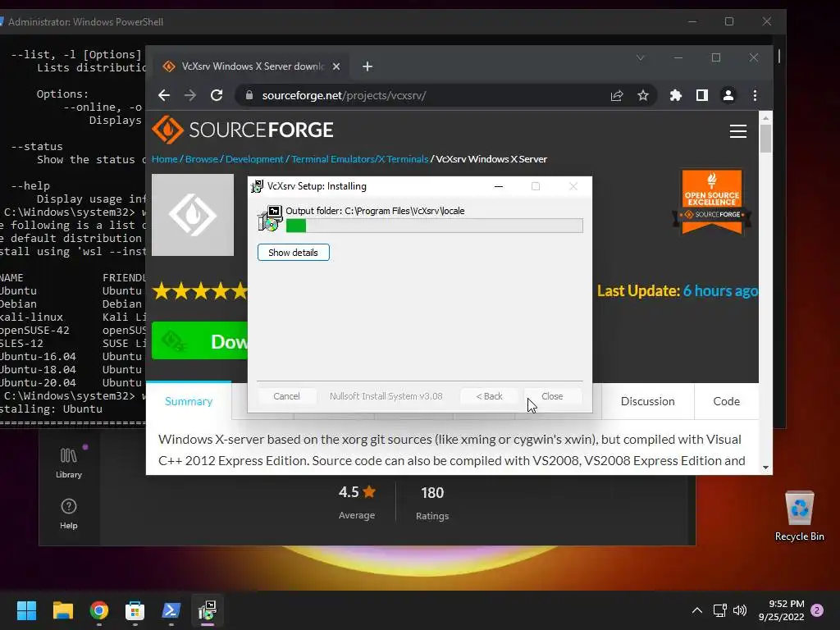840x630 pixels.
Task: Open Chrome three-dot menu
Action: click(x=755, y=95)
